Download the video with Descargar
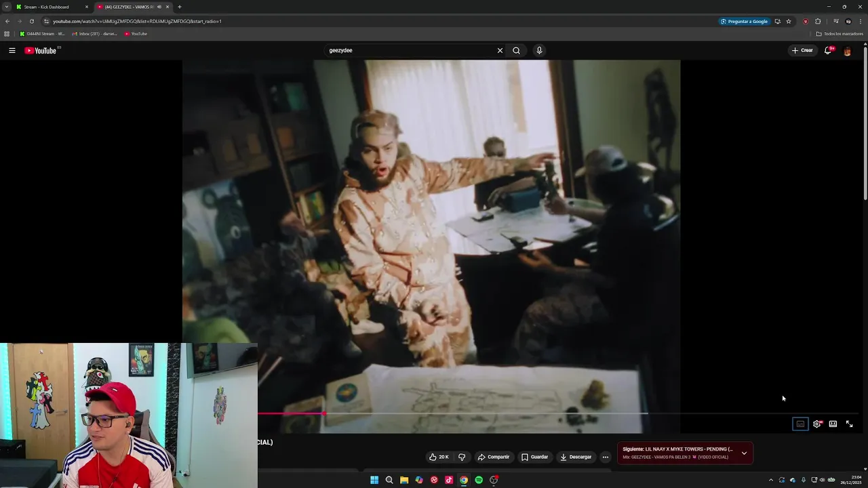 [576, 457]
